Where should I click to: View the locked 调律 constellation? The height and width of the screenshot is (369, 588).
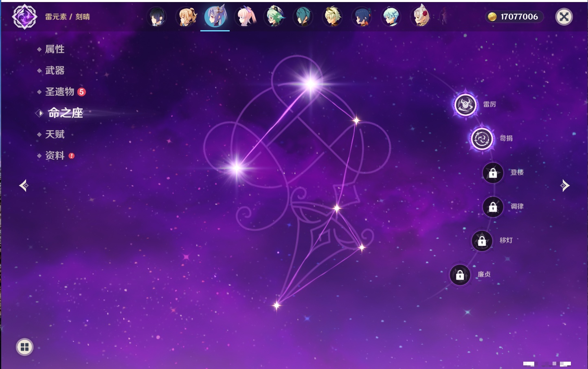click(493, 207)
